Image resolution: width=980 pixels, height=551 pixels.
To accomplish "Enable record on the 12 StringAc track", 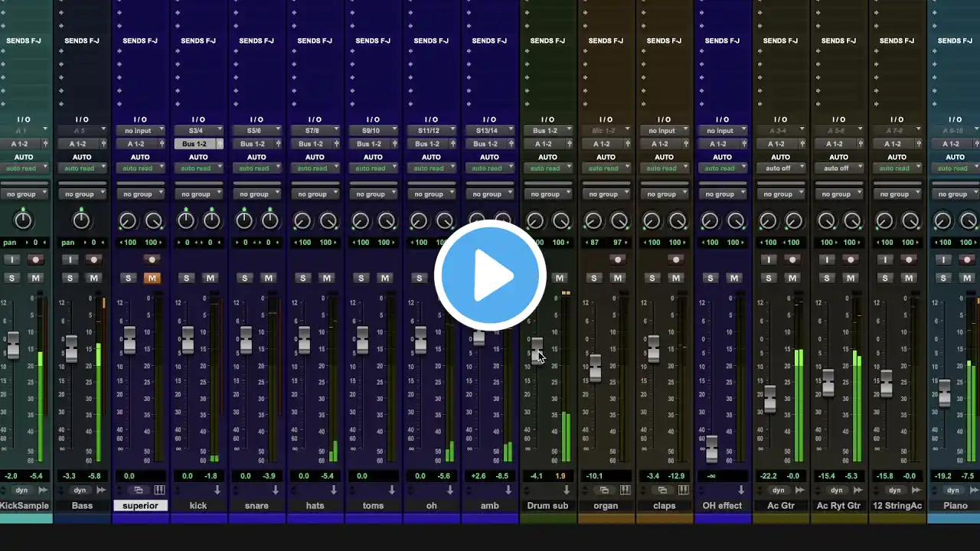I will [x=908, y=259].
